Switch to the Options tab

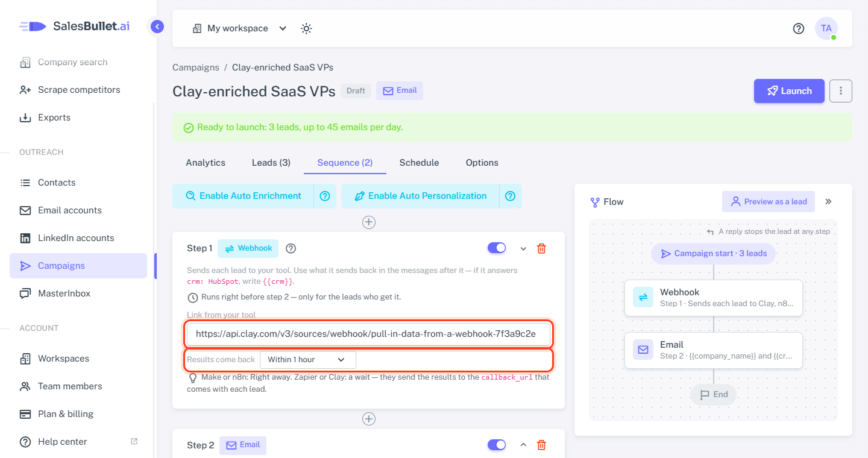point(482,163)
